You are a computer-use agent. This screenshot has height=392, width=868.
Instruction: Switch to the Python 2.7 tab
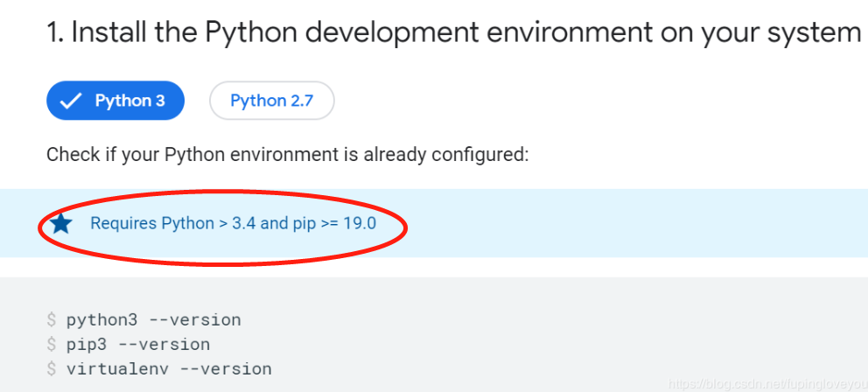pos(271,101)
